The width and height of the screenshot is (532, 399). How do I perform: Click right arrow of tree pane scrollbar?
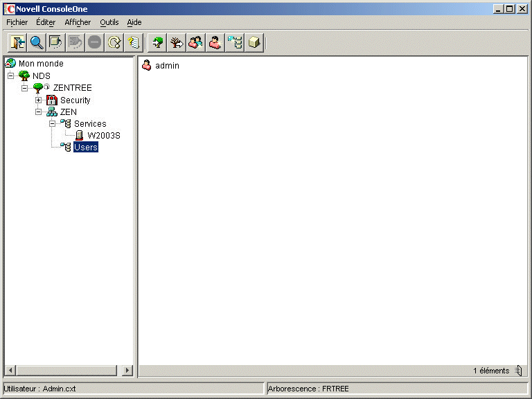(127, 370)
